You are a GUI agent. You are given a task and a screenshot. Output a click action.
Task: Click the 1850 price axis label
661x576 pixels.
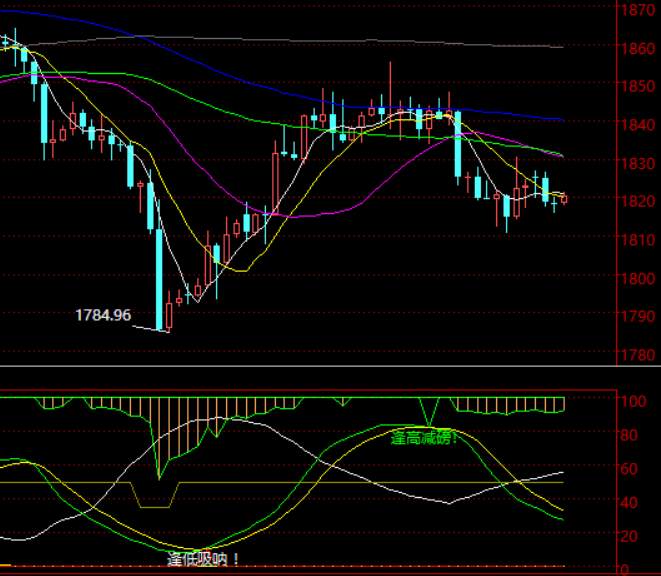tap(638, 86)
